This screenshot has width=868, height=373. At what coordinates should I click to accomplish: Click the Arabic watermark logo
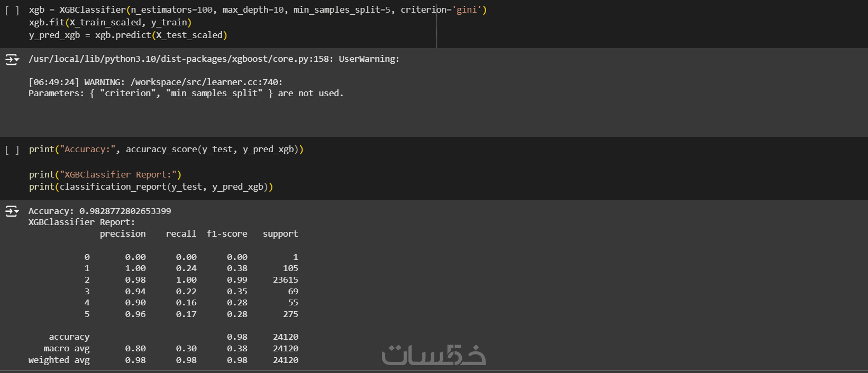click(434, 355)
